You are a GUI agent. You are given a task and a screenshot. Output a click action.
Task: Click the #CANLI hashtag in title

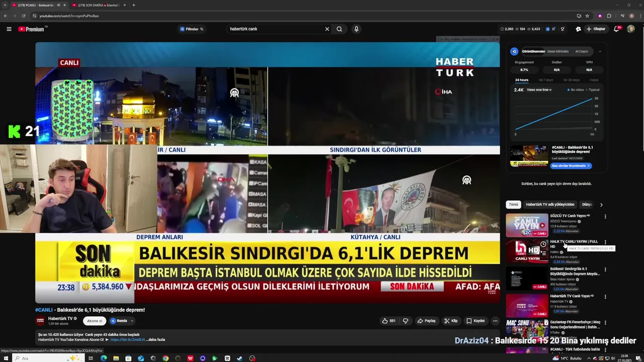pyautogui.click(x=44, y=310)
